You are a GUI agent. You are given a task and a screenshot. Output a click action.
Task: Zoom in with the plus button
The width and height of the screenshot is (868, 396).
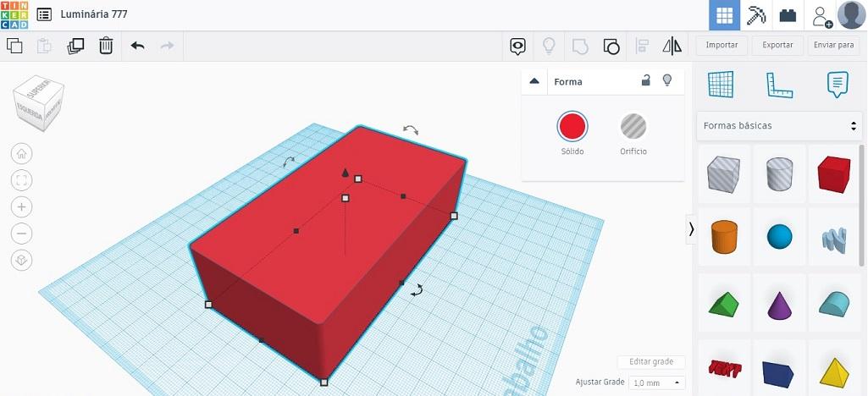[21, 206]
